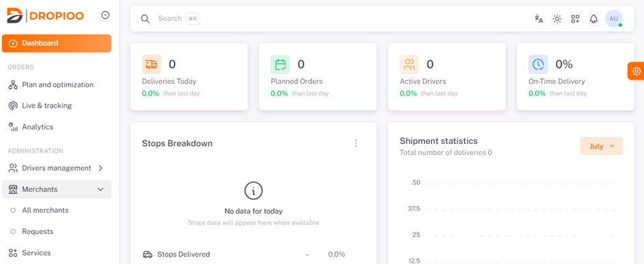Click the Drivers management people icon
This screenshot has width=644, height=264.
tap(13, 168)
